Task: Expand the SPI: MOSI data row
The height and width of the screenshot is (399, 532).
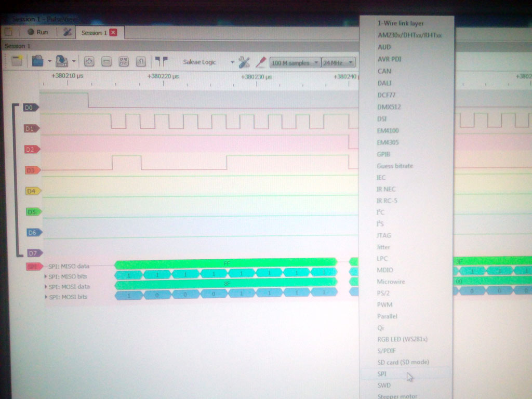Action: pos(46,287)
